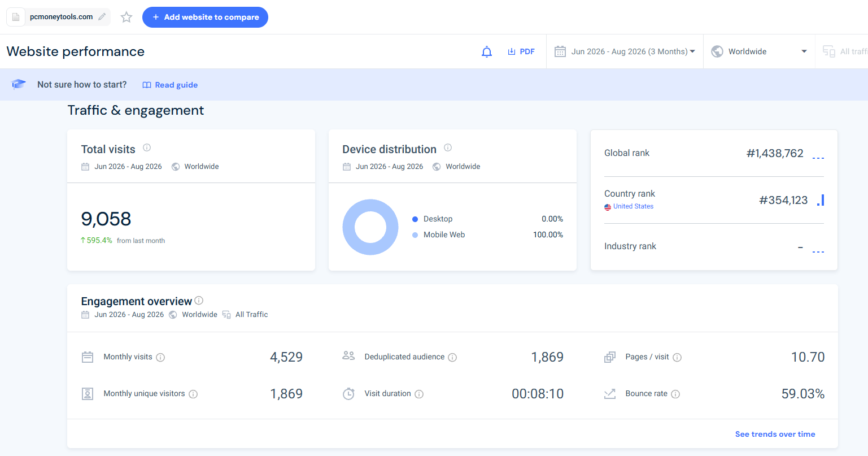Click the 59.03% bounce rate value

click(x=803, y=394)
